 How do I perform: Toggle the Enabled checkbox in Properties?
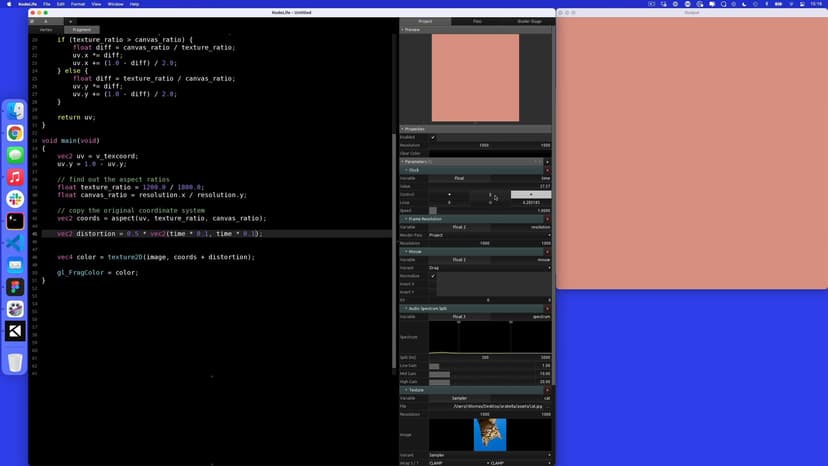(433, 137)
